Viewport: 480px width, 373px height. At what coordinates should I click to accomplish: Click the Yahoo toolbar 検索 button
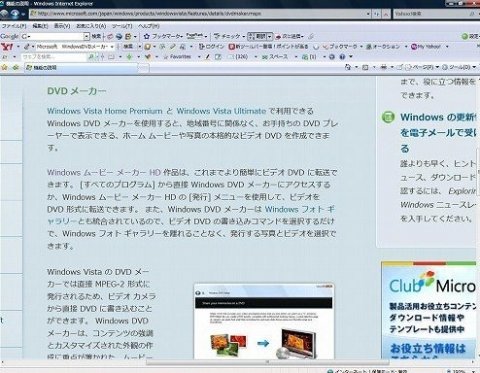click(128, 47)
